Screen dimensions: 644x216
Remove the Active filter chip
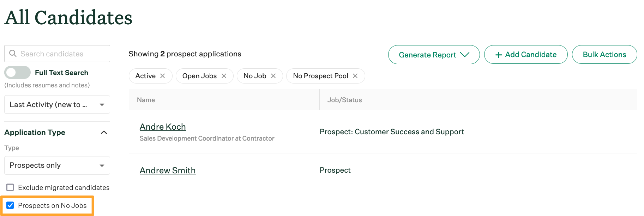tap(163, 75)
